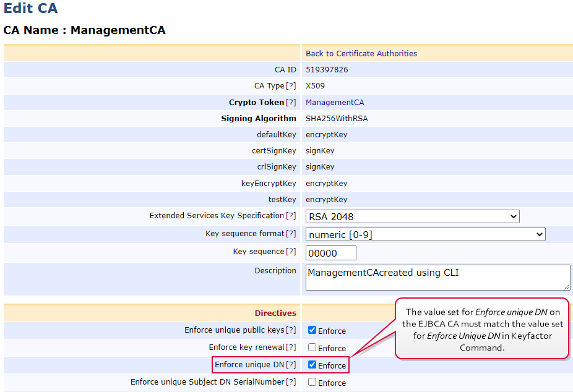The image size is (573, 392).
Task: Click the signKey value for crlSignKey
Action: (x=320, y=167)
